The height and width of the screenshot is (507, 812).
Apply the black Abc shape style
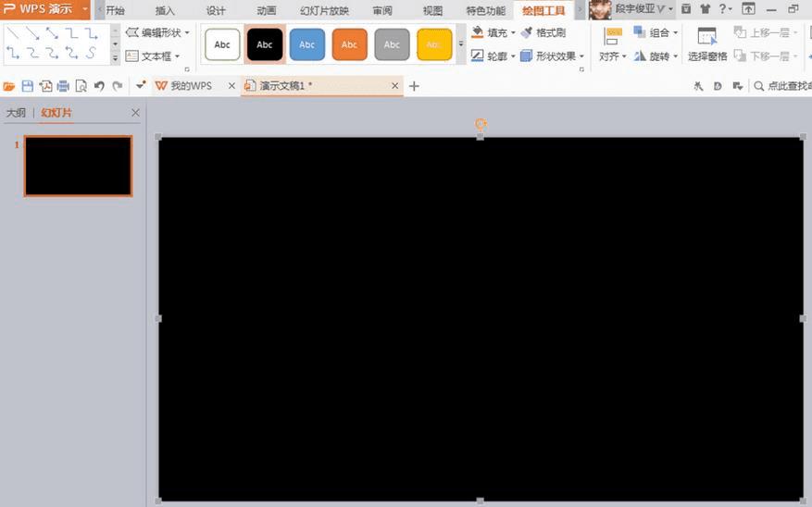(265, 44)
